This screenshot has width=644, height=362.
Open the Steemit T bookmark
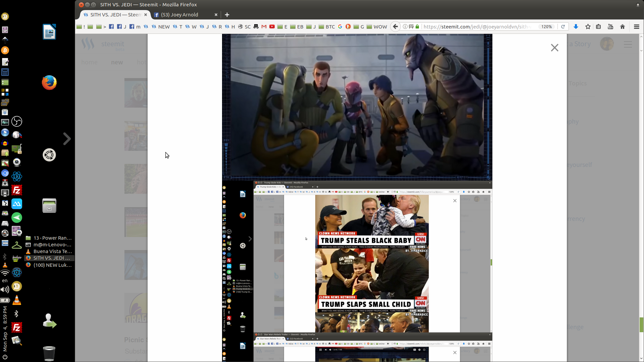pos(178,27)
